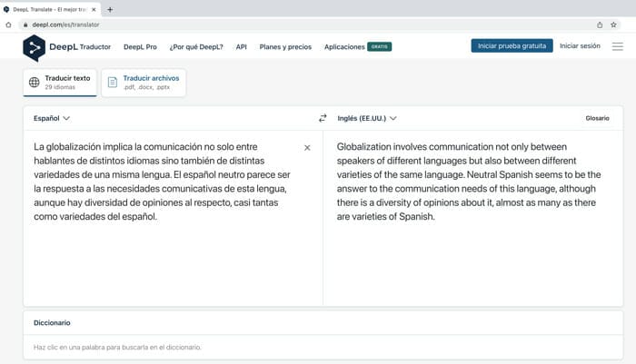The image size is (636, 364).
Task: Click into the Spanish source text area
Action: (173, 218)
